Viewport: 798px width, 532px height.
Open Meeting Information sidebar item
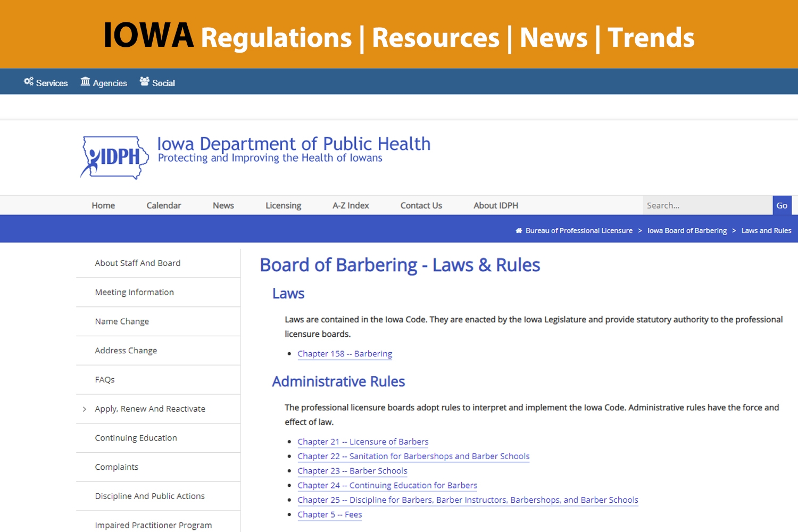point(134,292)
